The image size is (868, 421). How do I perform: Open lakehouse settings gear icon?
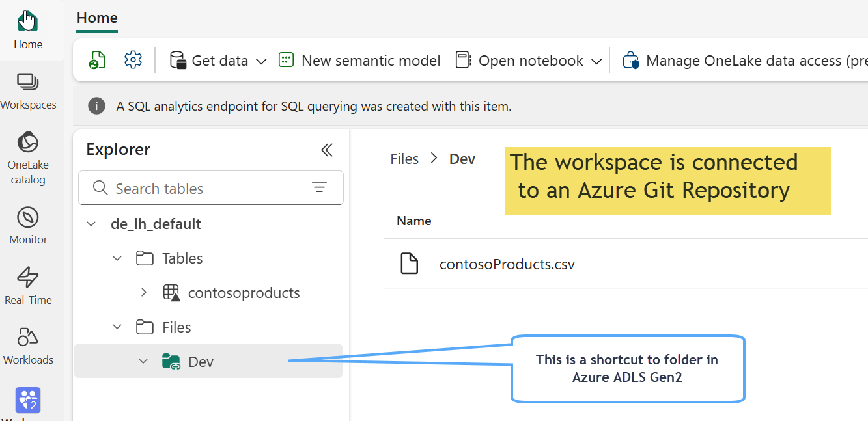coord(133,61)
